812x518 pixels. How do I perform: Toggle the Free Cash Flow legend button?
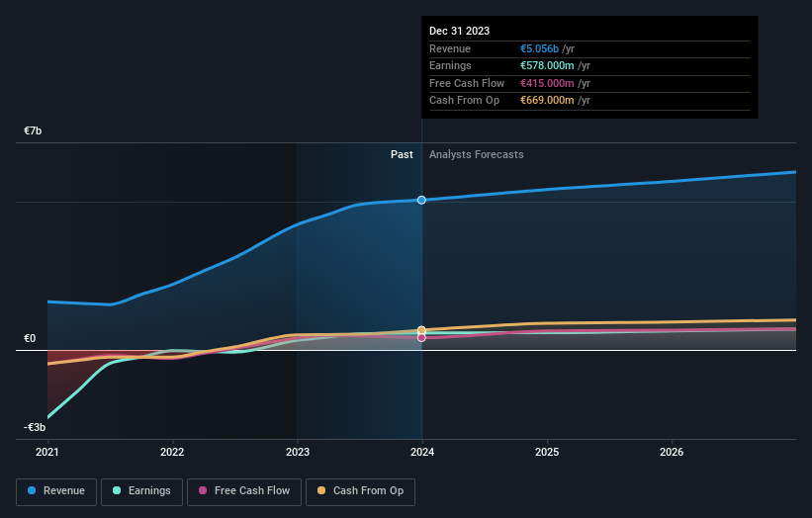tap(244, 491)
